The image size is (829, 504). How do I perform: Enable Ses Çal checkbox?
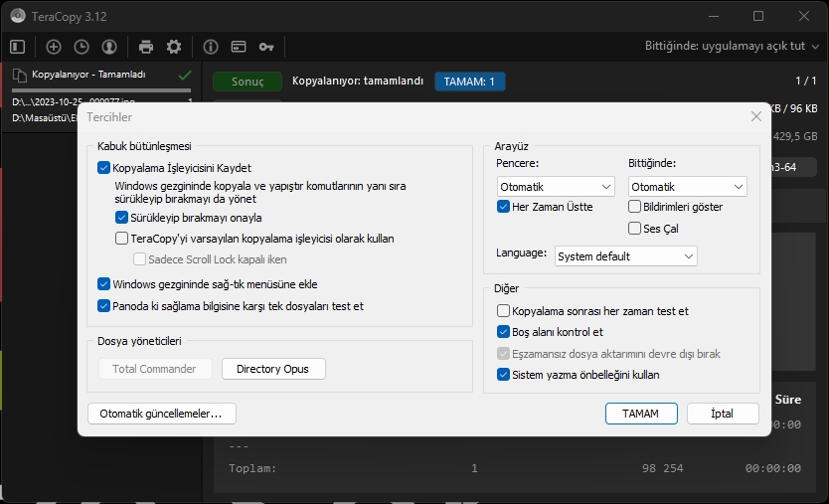tap(634, 228)
